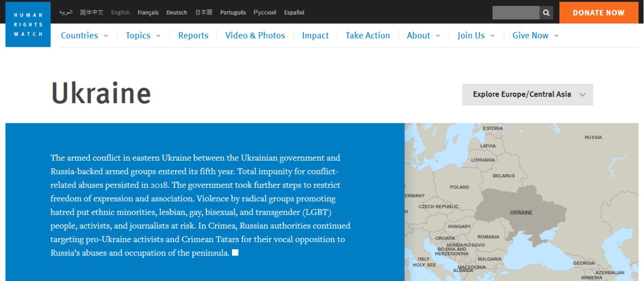Switch language to Japanese

203,13
